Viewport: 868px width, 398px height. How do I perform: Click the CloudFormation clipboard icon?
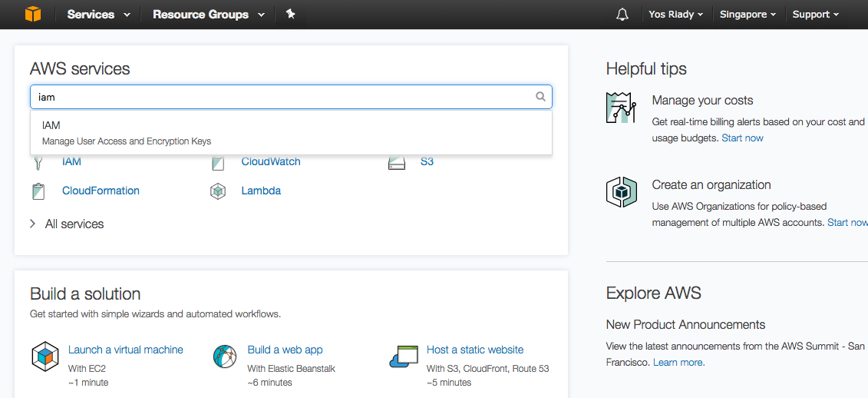click(38, 191)
